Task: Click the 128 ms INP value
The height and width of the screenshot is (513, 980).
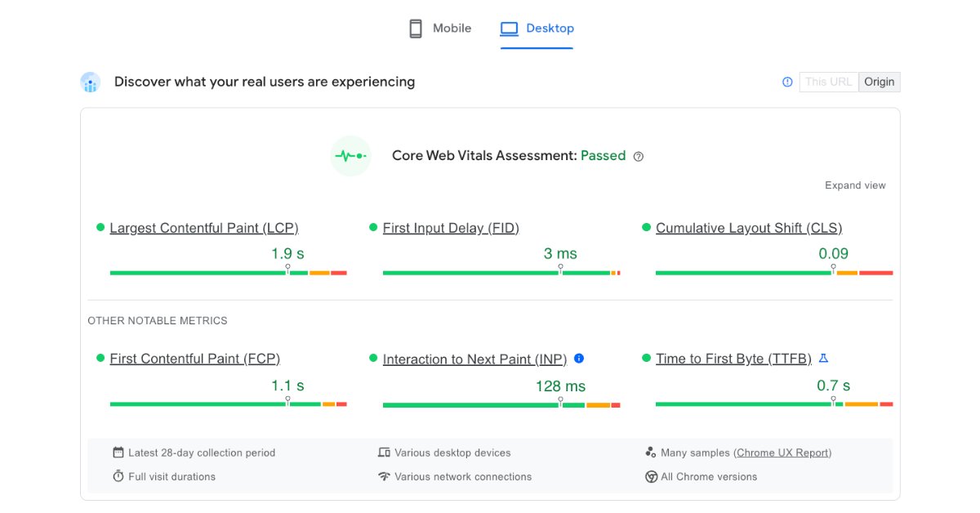Action: tap(560, 386)
